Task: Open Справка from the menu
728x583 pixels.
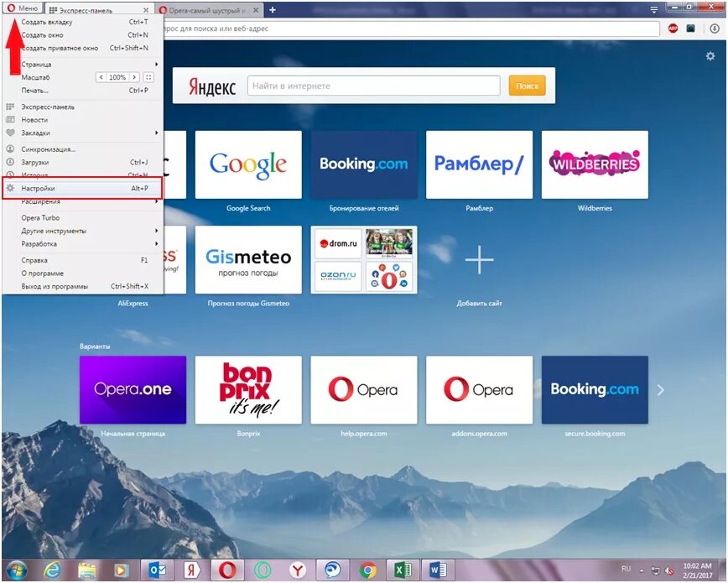Action: [84, 260]
